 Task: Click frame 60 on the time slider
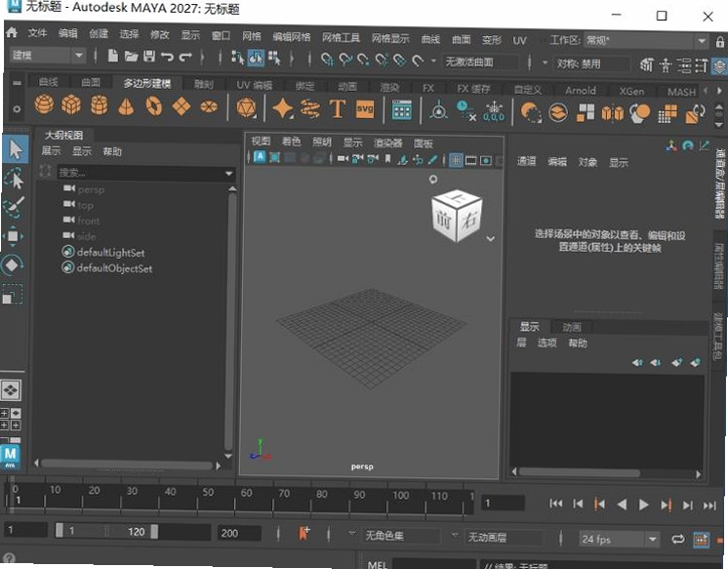[246, 493]
